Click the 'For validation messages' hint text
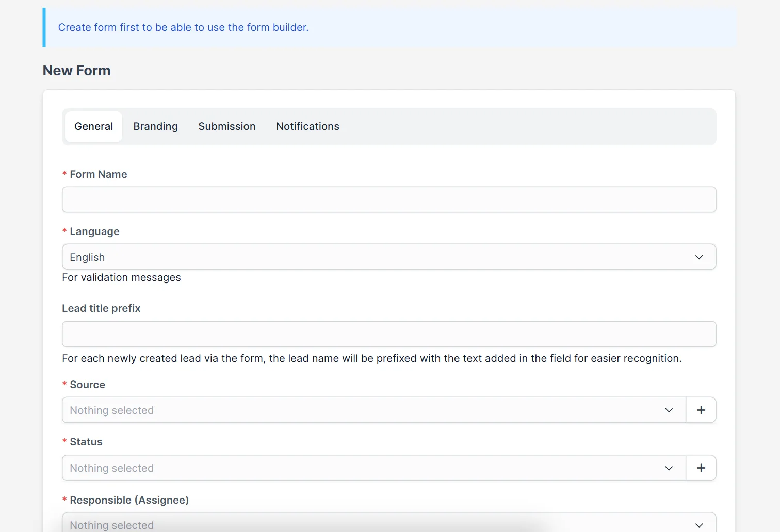Image resolution: width=780 pixels, height=532 pixels. (x=121, y=277)
